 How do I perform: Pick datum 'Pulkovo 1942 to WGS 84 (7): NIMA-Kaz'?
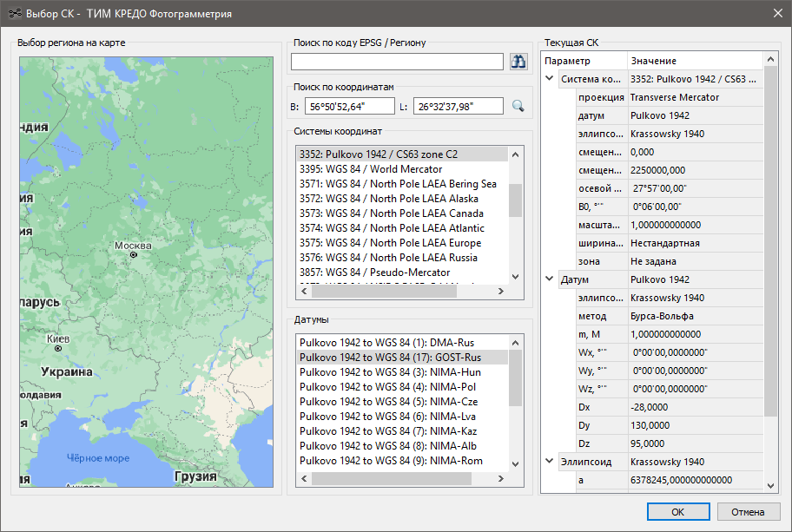[x=388, y=431]
